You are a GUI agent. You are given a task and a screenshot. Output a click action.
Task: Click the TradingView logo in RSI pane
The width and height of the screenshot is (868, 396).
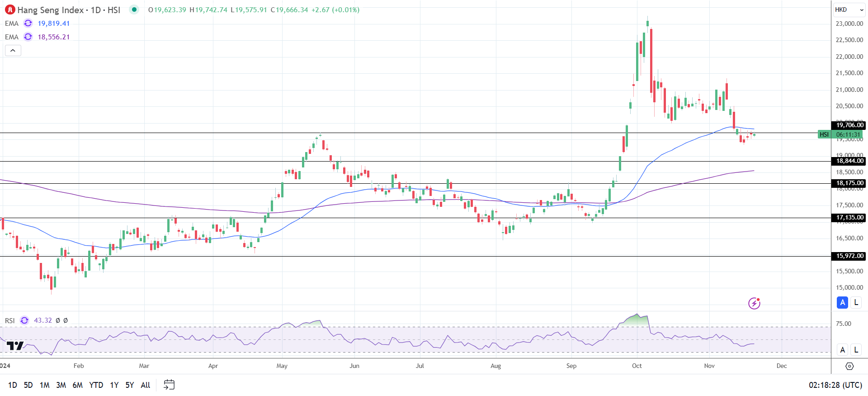pyautogui.click(x=15, y=346)
